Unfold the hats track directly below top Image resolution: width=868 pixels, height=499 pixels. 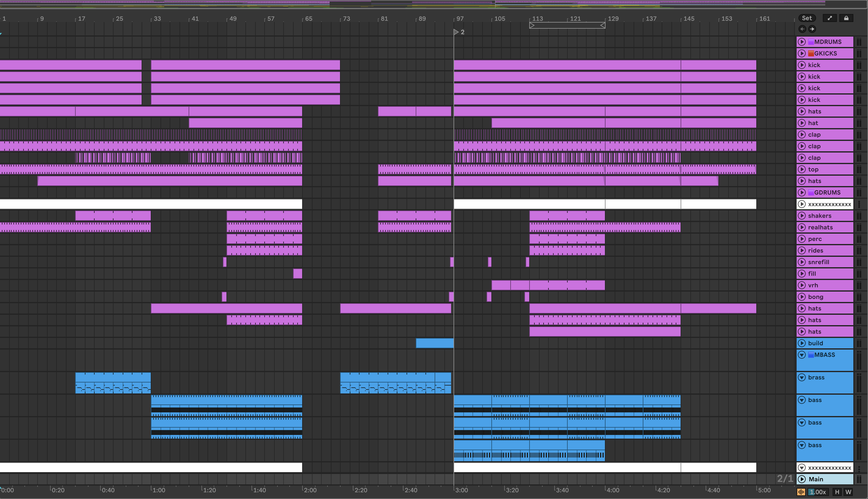(802, 181)
